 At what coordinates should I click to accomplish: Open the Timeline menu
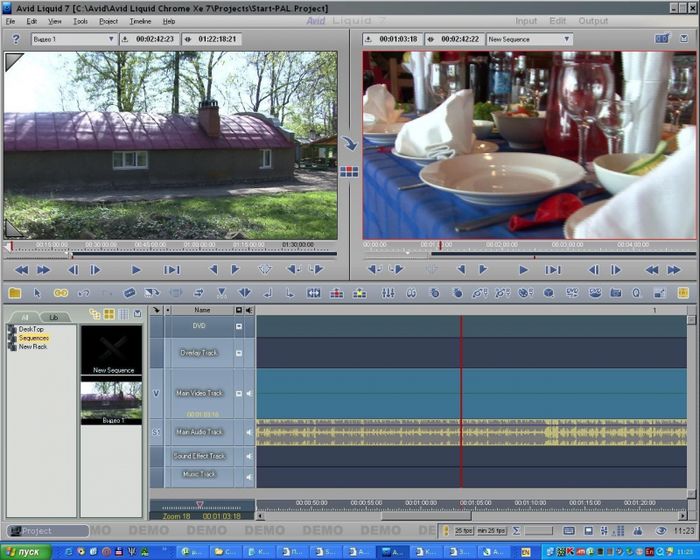coord(140,21)
